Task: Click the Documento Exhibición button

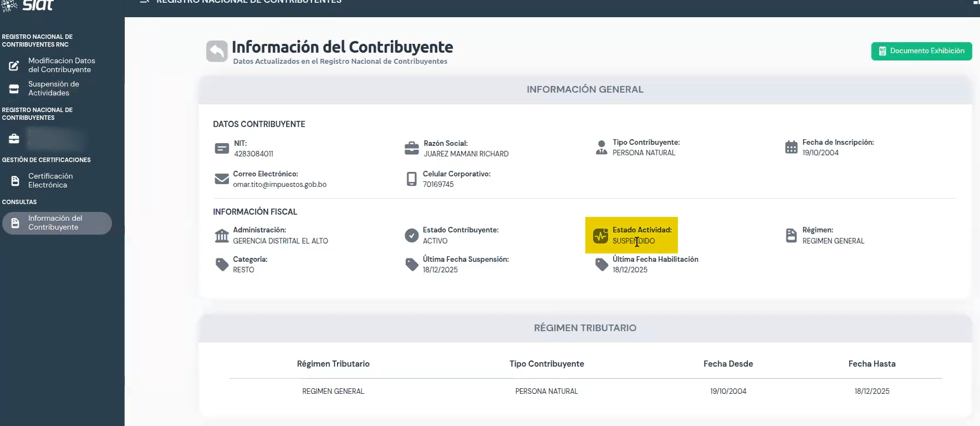Action: click(x=921, y=51)
